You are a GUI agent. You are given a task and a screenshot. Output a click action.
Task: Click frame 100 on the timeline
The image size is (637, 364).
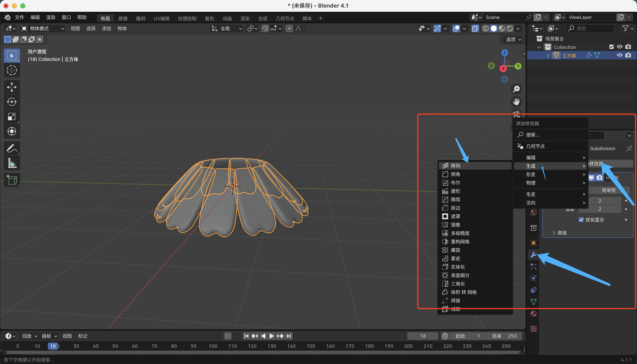point(213,346)
